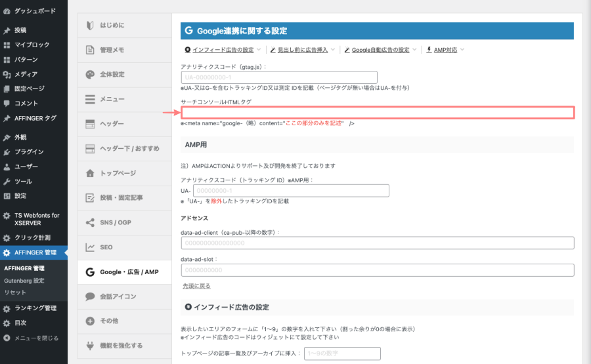Click the インフィード広告の設定 section heading
This screenshot has width=591, height=364.
(x=231, y=308)
